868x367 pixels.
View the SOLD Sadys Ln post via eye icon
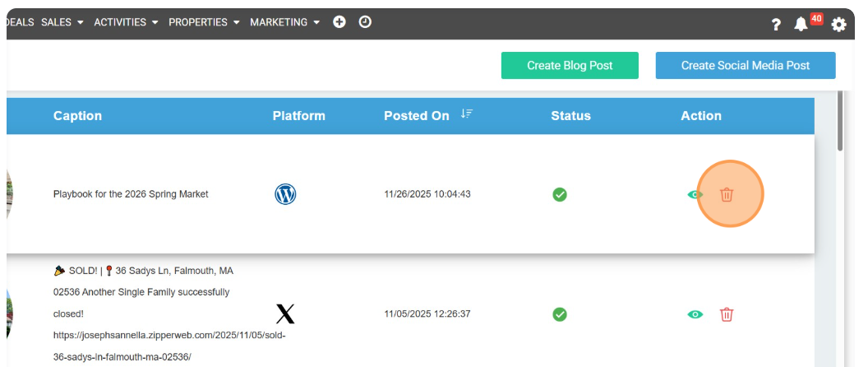[695, 314]
